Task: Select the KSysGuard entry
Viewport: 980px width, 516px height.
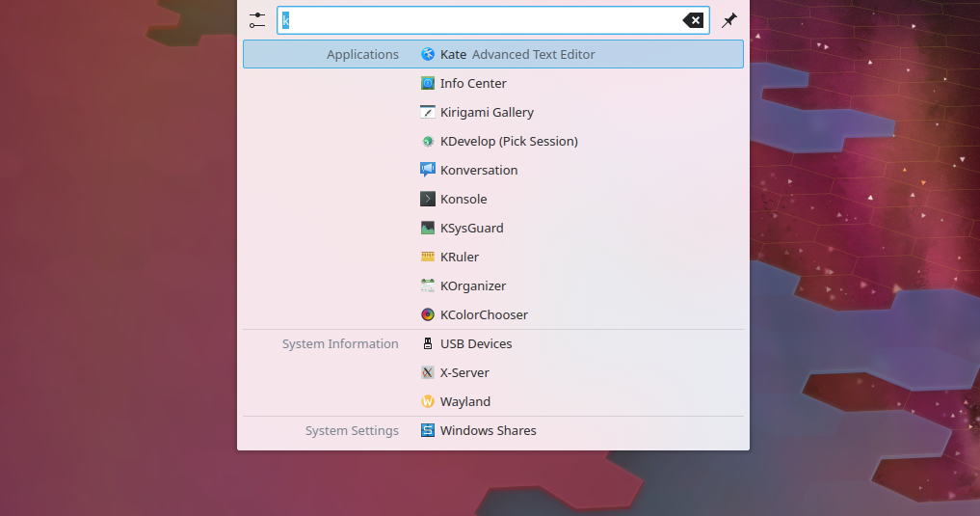Action: (493, 228)
